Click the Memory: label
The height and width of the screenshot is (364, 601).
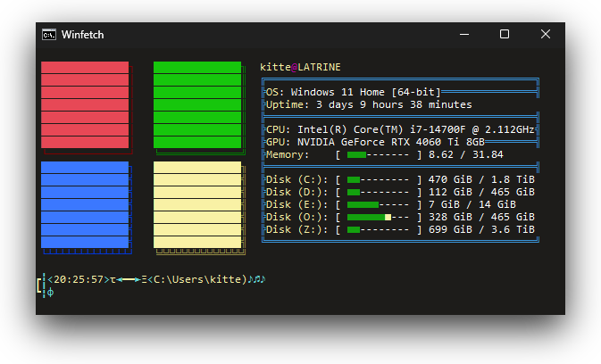click(x=288, y=154)
